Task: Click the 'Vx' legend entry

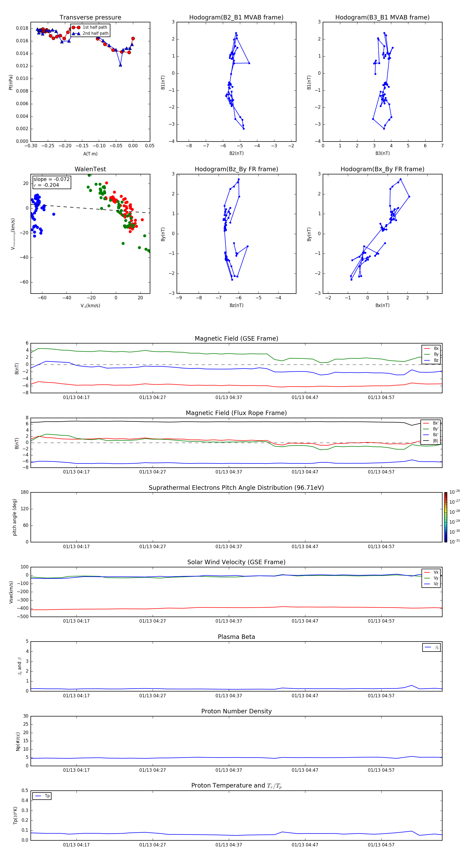Action: pyautogui.click(x=431, y=572)
